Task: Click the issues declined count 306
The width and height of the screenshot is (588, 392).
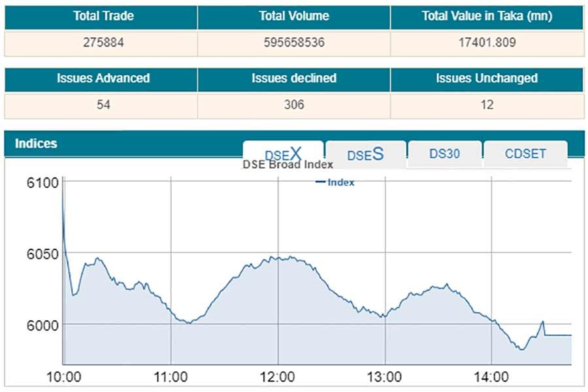Action: [294, 105]
